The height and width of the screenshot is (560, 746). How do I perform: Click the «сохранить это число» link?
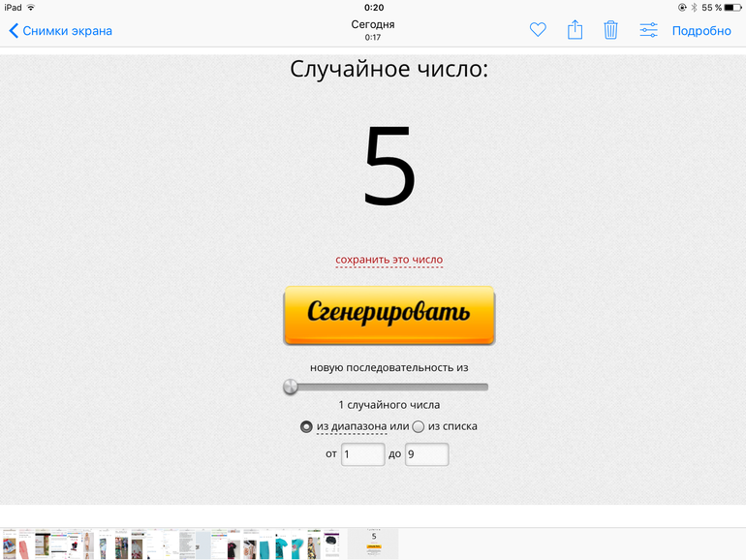[x=389, y=260]
